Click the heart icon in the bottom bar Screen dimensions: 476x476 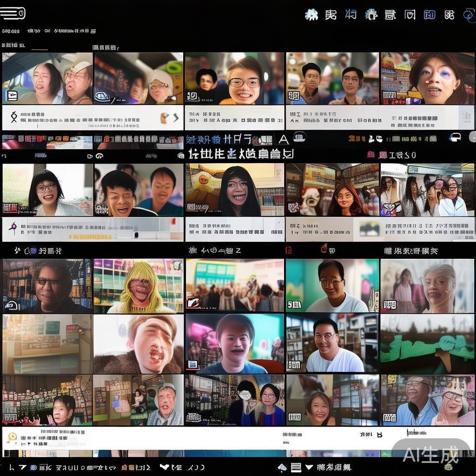[165, 467]
